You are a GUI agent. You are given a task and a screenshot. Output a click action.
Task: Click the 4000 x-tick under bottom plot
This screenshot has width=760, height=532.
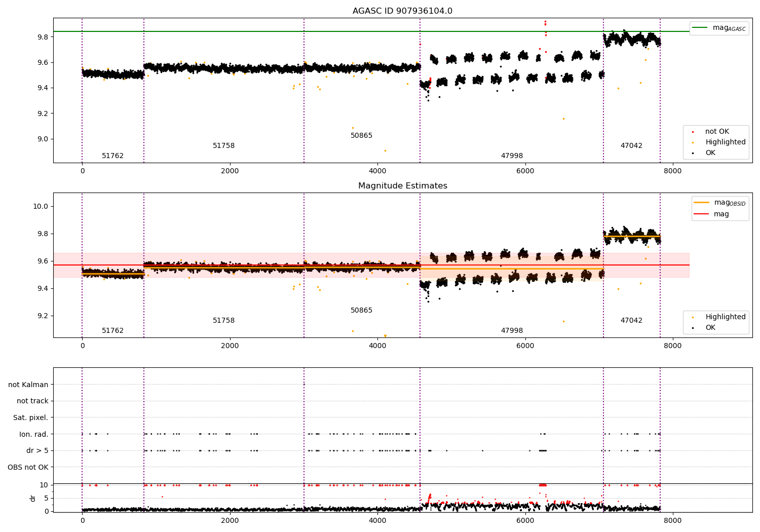pyautogui.click(x=377, y=520)
